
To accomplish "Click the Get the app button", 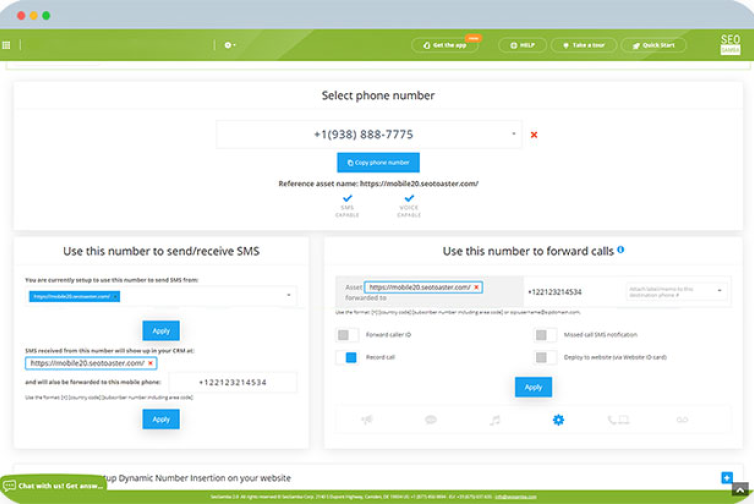I will click(445, 45).
